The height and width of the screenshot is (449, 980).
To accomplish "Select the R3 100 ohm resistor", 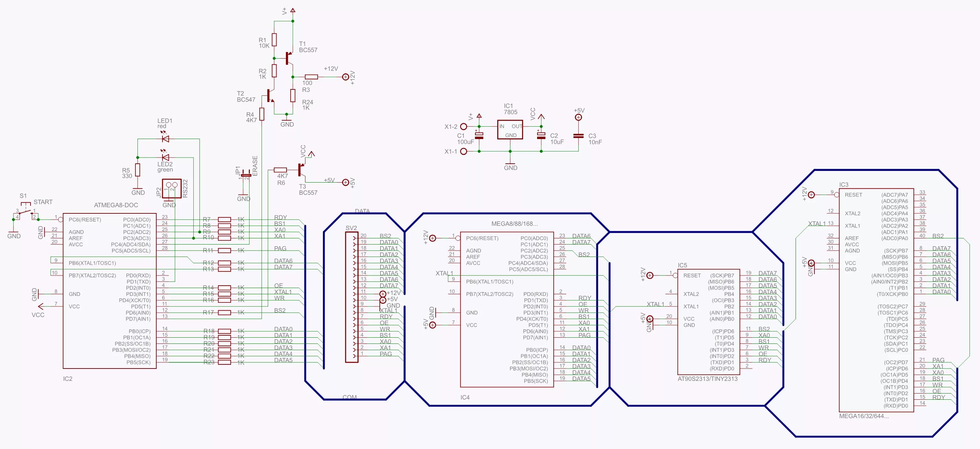I will [x=311, y=77].
